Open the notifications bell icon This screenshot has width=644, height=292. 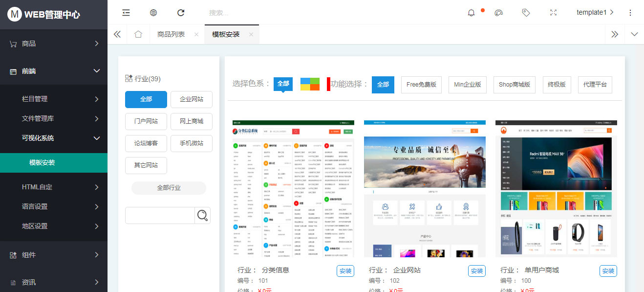point(471,13)
